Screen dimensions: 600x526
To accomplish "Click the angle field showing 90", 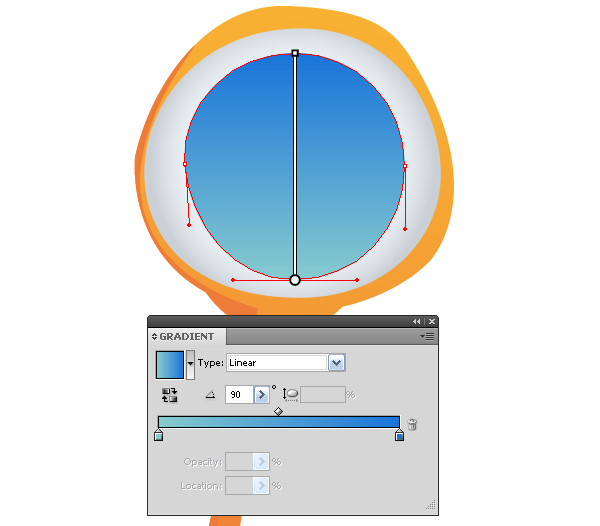I will [x=240, y=394].
